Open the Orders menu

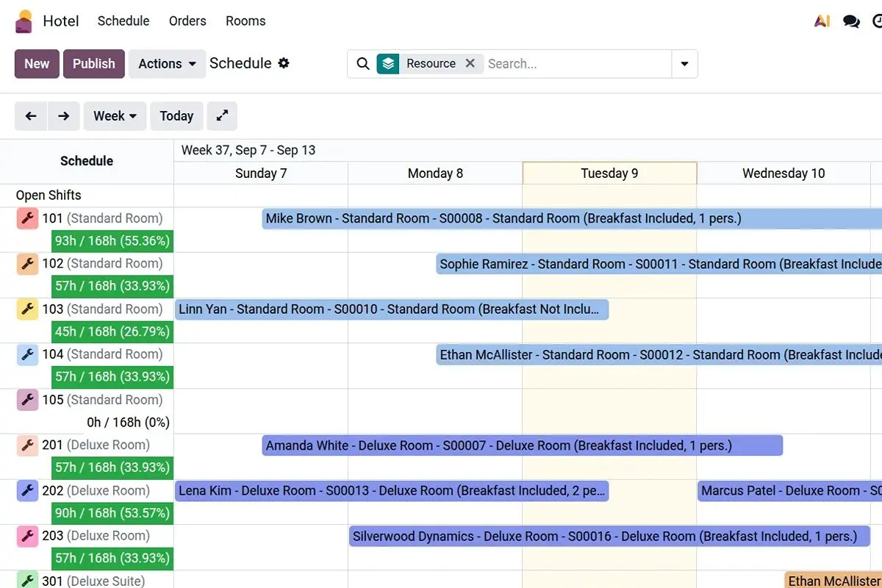tap(187, 21)
